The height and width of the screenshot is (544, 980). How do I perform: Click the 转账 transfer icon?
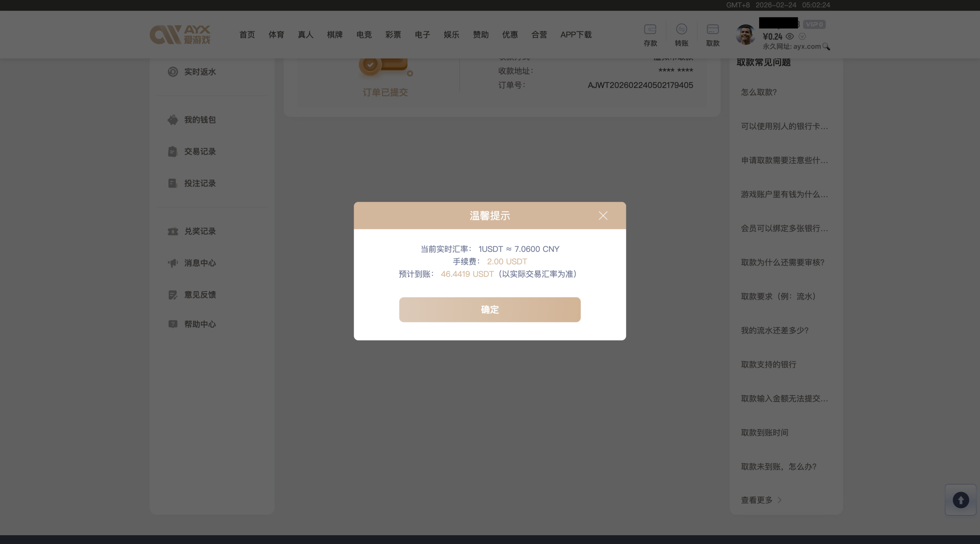tap(681, 30)
